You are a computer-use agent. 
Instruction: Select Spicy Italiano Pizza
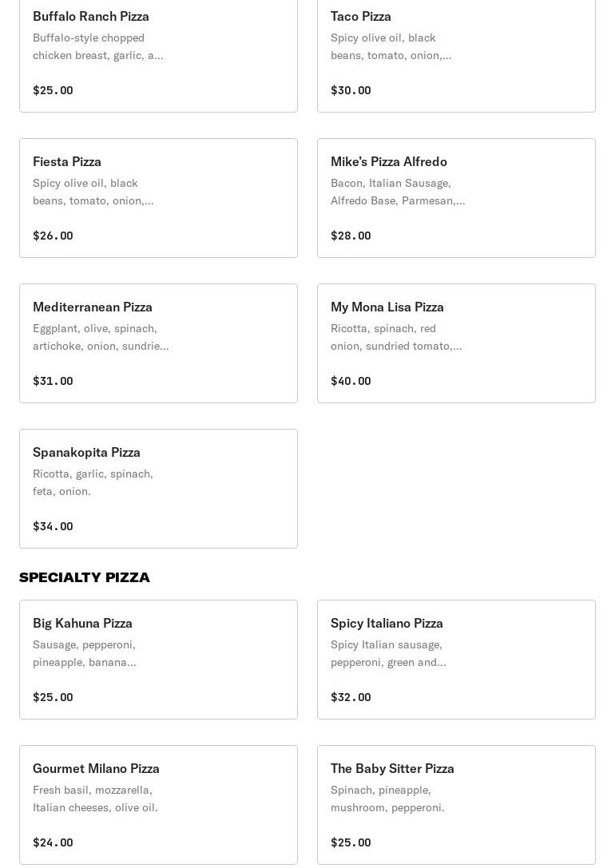pos(456,660)
